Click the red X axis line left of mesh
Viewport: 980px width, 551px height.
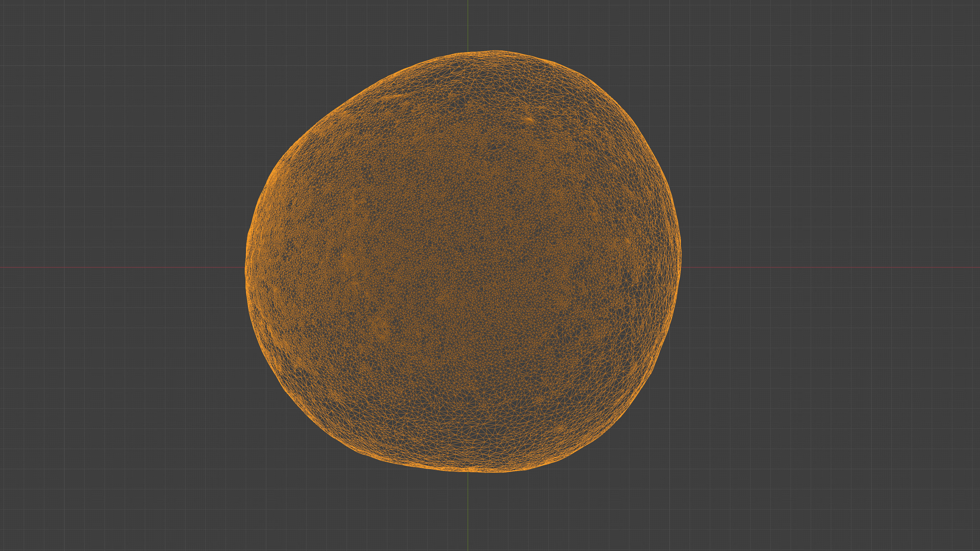tap(122, 267)
